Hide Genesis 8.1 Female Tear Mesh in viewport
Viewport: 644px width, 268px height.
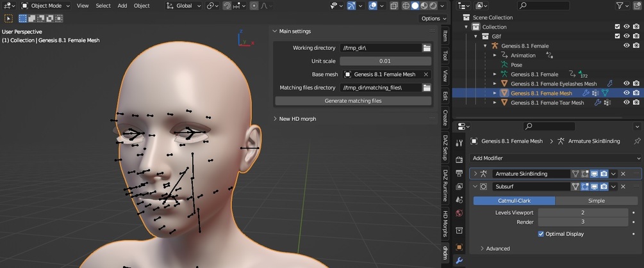click(x=627, y=102)
